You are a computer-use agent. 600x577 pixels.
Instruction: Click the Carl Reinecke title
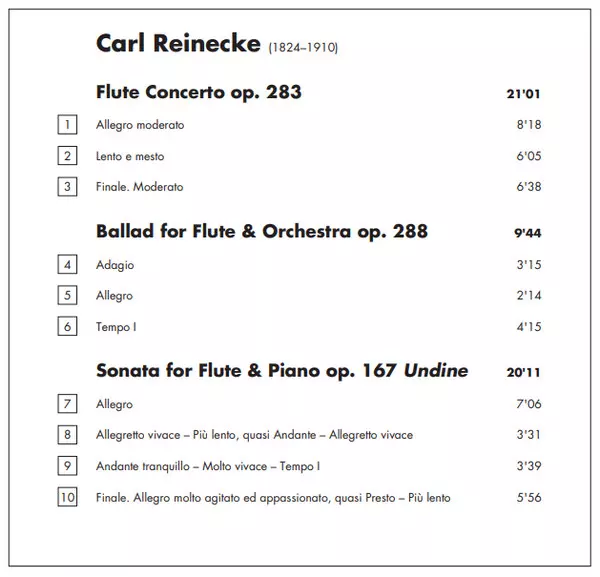[x=179, y=43]
